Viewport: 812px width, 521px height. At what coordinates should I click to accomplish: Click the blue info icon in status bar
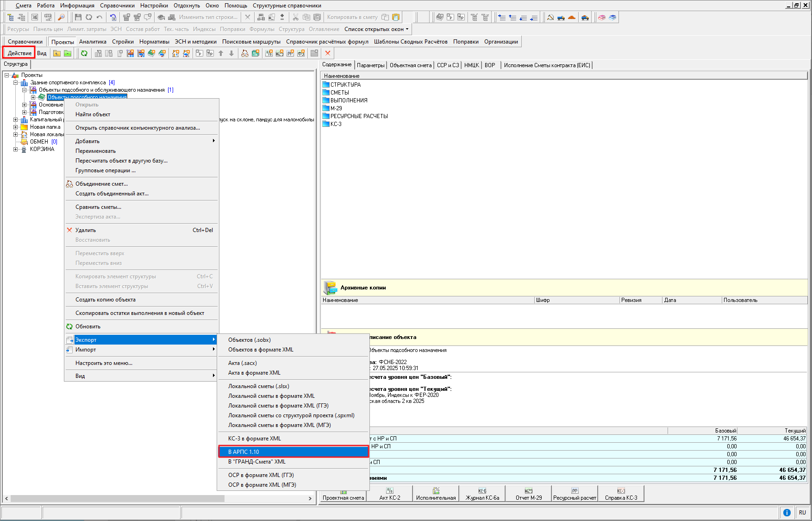click(x=787, y=512)
